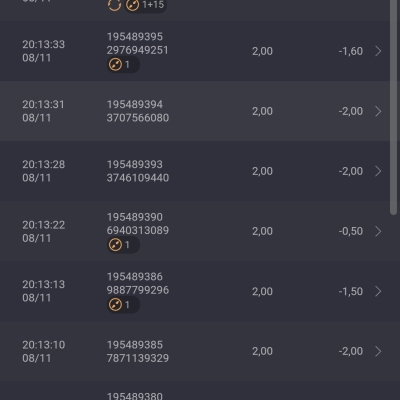The width and height of the screenshot is (400, 400).
Task: Click the free spin badge in the 20:13:22 row
Action: click(x=123, y=245)
